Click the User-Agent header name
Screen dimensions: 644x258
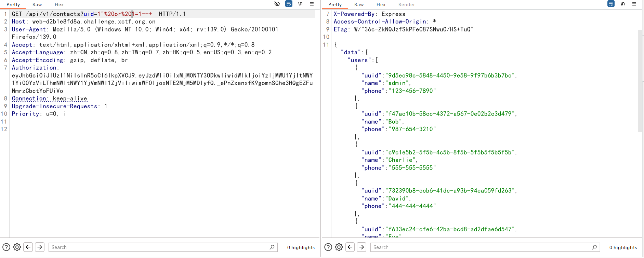pyautogui.click(x=29, y=29)
